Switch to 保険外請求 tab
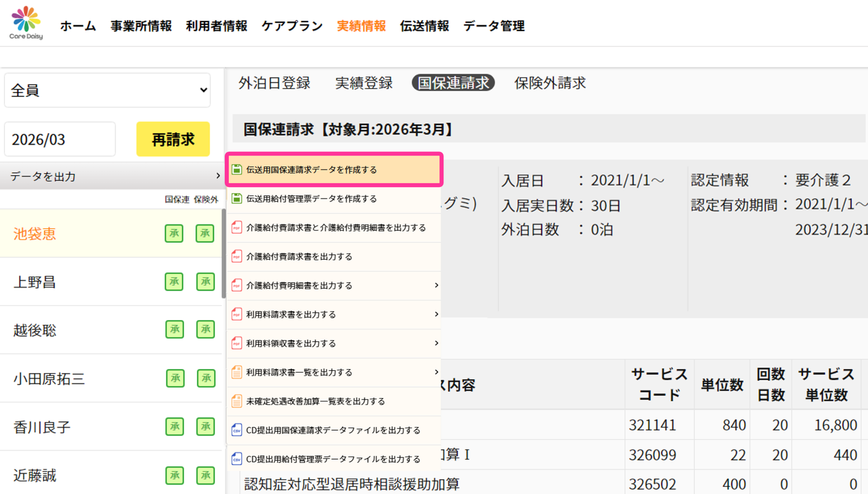 550,83
